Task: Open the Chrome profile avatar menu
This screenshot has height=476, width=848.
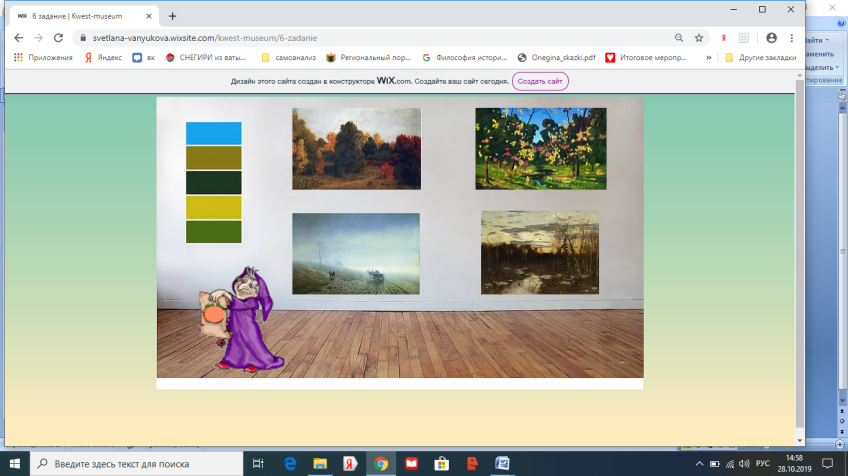Action: point(772,38)
